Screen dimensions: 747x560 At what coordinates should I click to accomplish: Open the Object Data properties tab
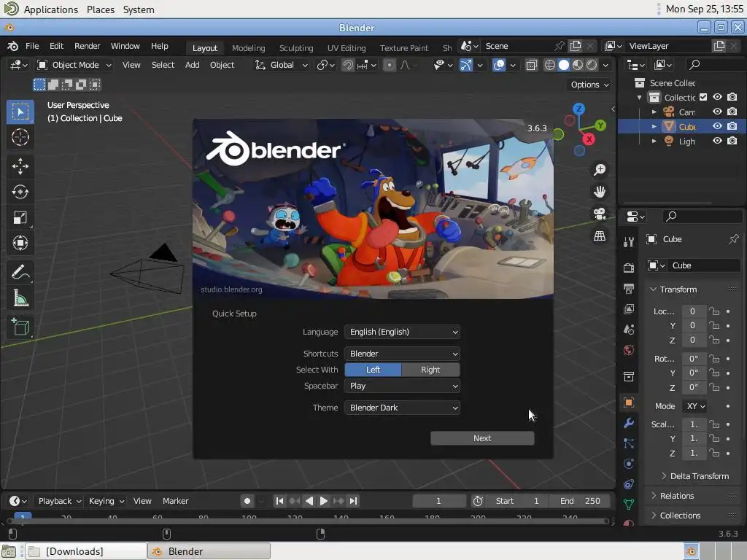click(x=628, y=505)
